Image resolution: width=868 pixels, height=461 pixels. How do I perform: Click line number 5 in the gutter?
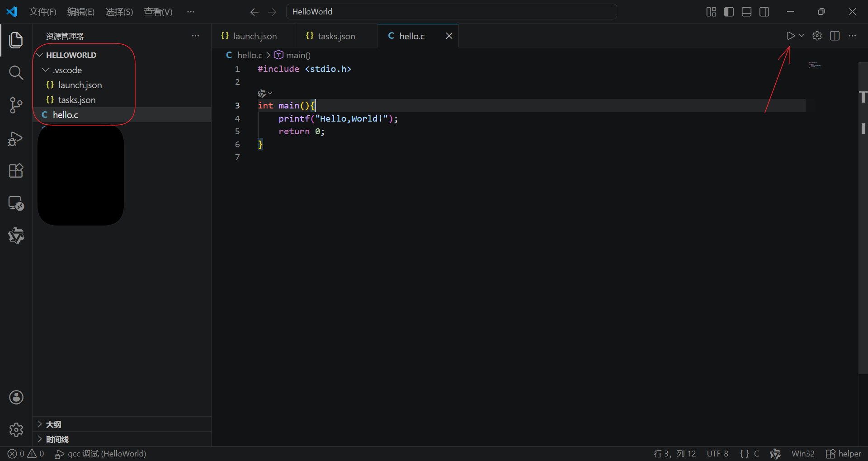point(237,132)
